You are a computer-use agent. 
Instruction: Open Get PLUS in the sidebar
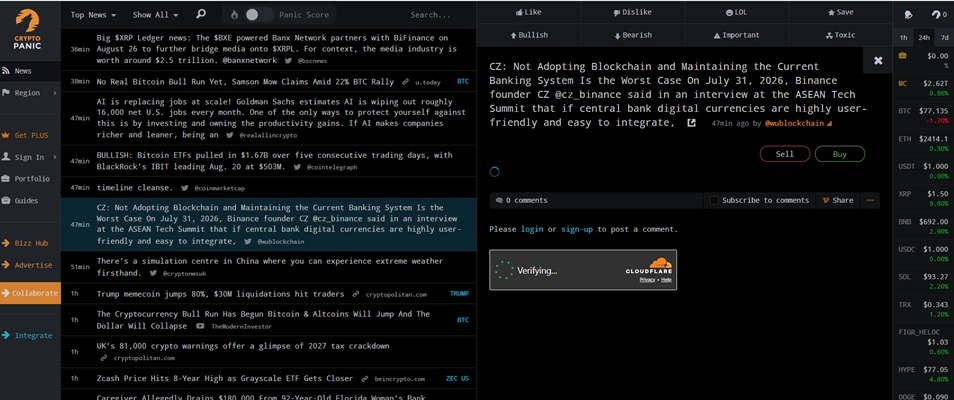30,135
